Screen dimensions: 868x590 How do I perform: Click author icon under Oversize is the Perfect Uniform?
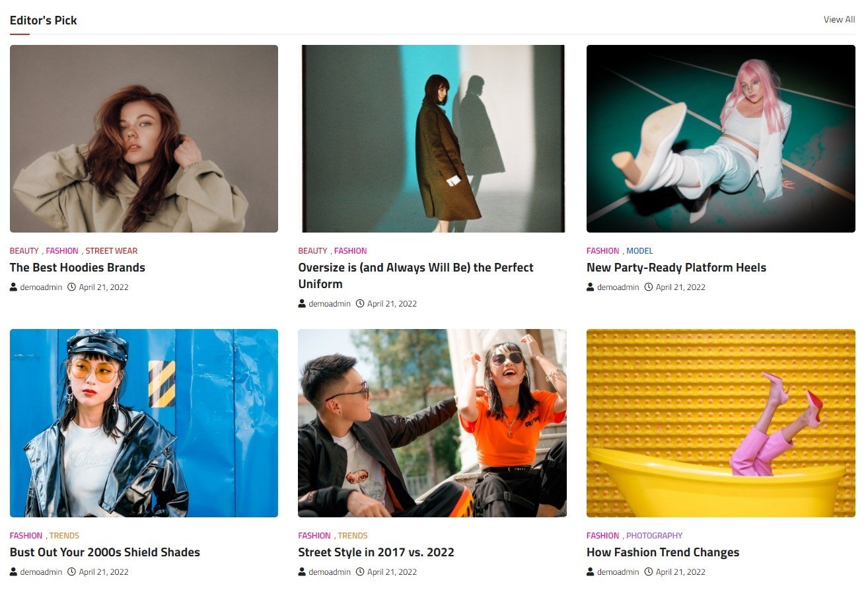(x=303, y=304)
